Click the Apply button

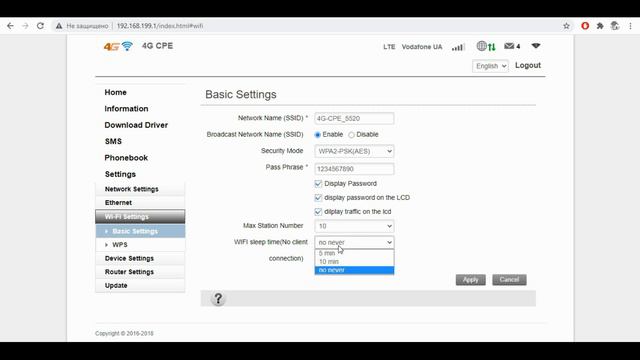471,280
